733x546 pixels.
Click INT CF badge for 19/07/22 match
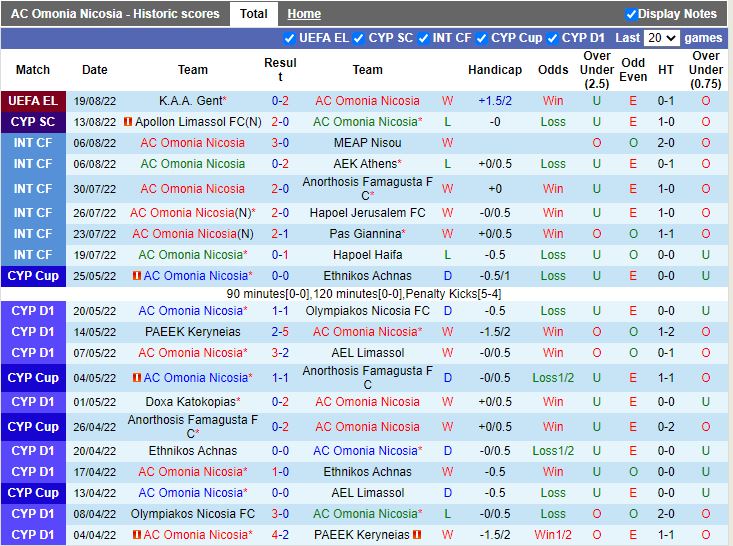click(x=33, y=255)
